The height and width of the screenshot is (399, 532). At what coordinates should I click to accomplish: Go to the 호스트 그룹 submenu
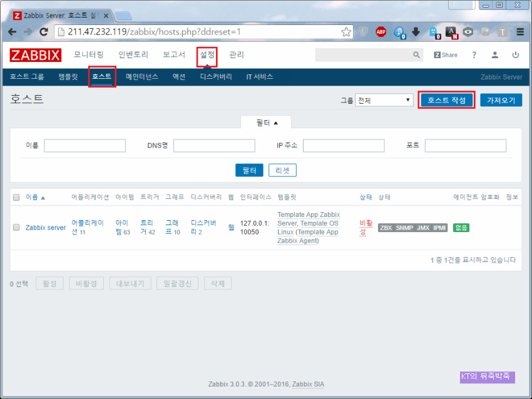[27, 77]
